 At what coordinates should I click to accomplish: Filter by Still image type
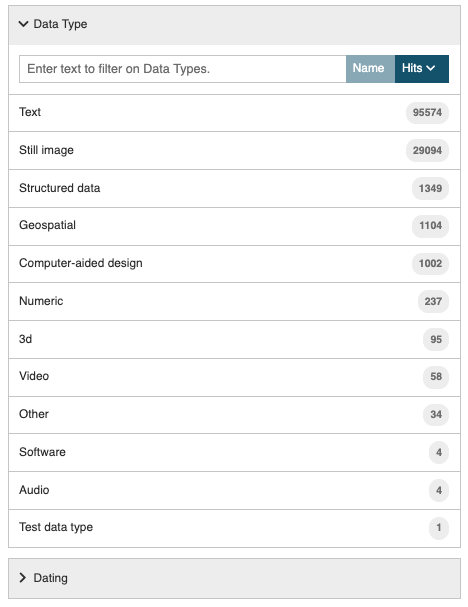234,150
